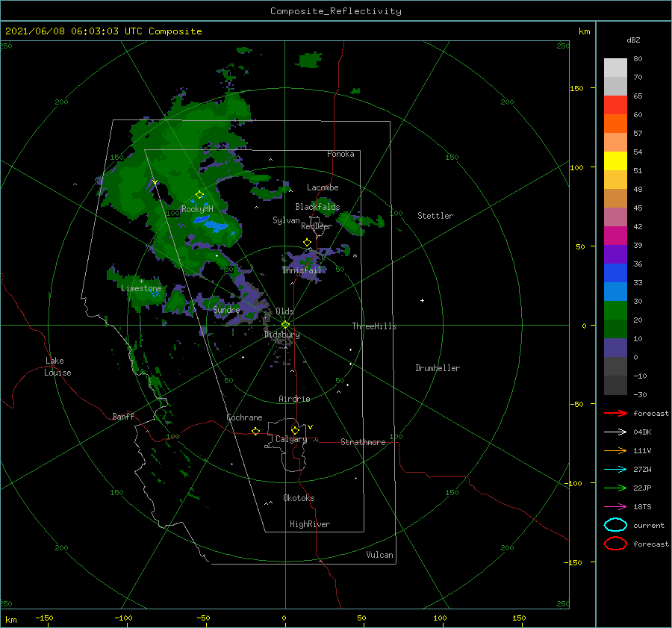Select the bright yellow 54 dBZ legend swatch

pos(615,161)
